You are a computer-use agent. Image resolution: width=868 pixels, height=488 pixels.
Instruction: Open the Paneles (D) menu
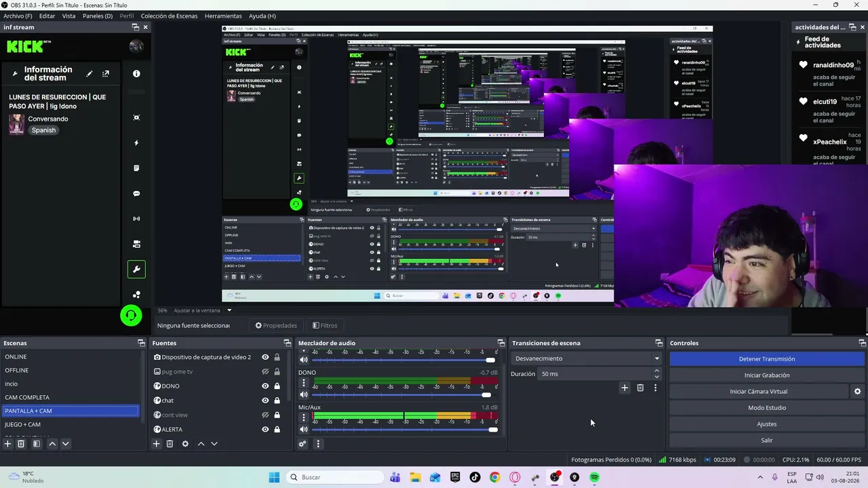(98, 16)
